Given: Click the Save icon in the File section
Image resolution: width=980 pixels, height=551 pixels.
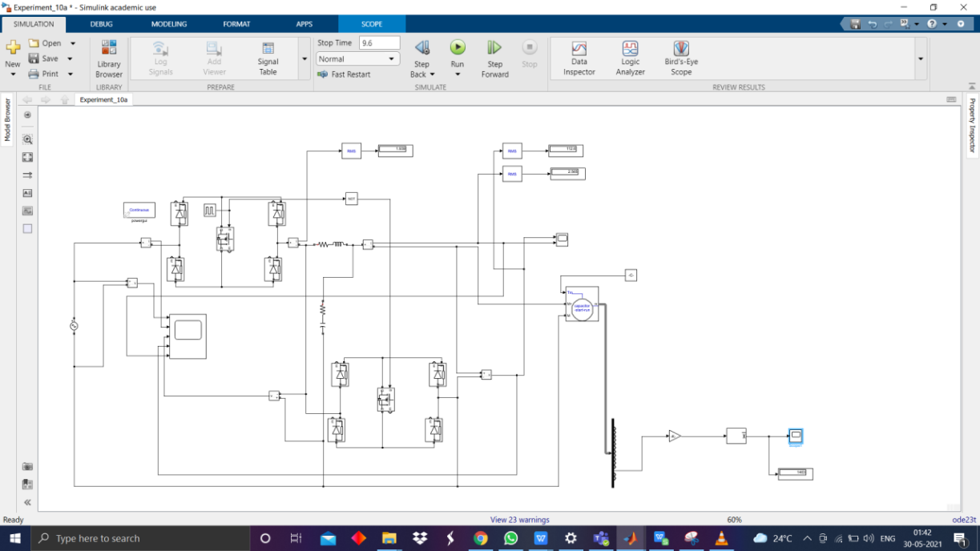Looking at the screenshot, I should 34,58.
